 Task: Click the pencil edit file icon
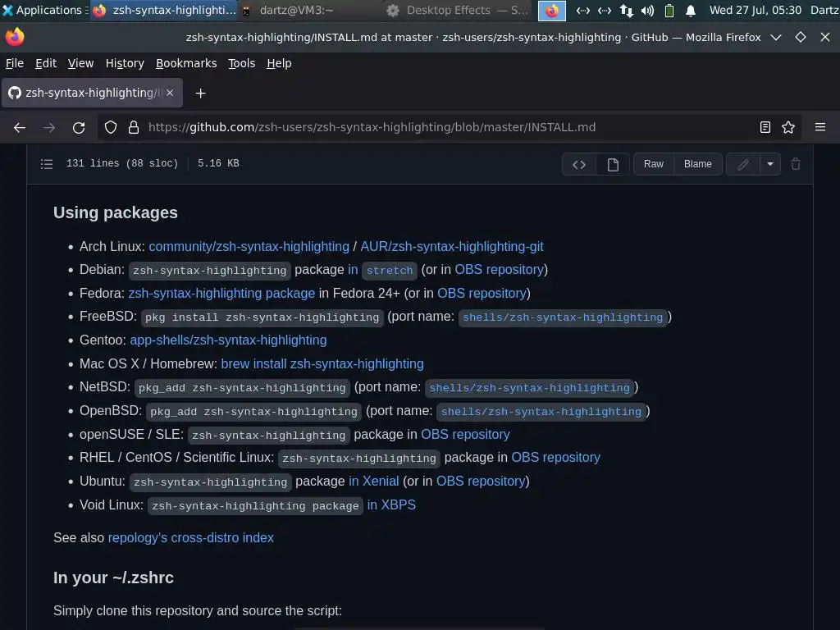(743, 164)
